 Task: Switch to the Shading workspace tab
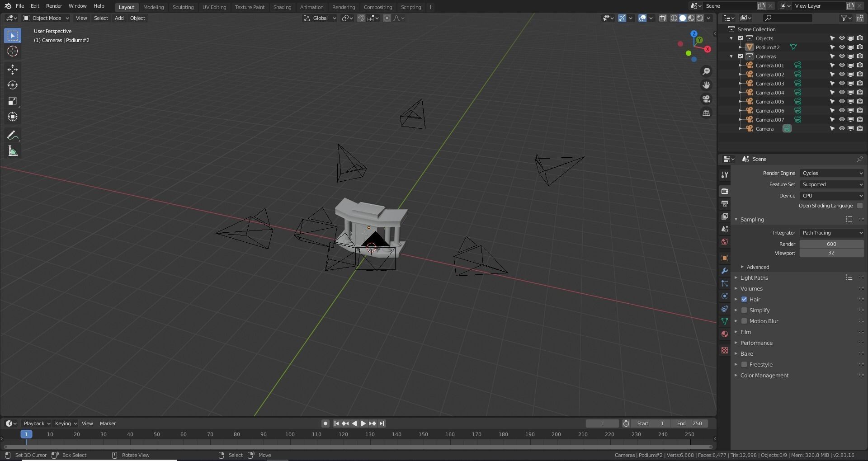282,7
